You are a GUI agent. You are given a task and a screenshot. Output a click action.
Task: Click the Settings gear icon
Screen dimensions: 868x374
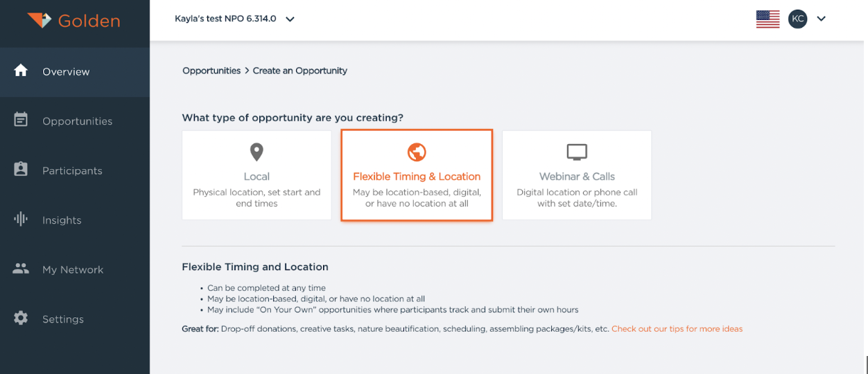click(x=21, y=319)
